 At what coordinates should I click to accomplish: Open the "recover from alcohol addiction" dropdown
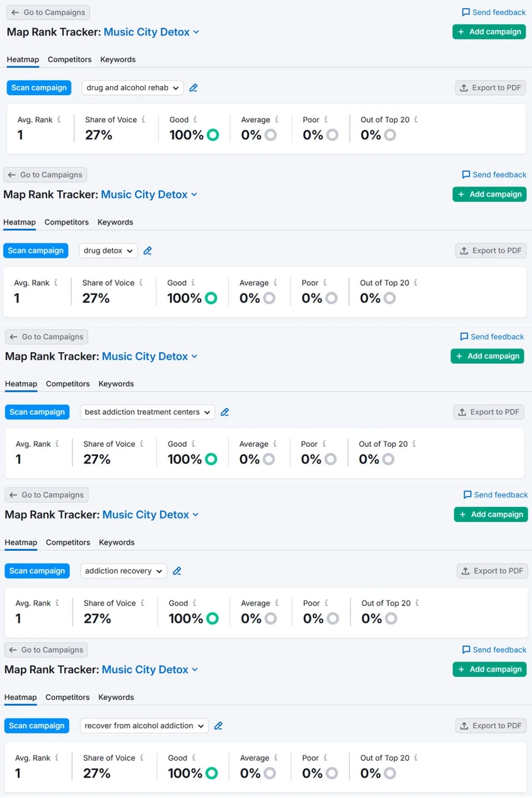point(144,726)
